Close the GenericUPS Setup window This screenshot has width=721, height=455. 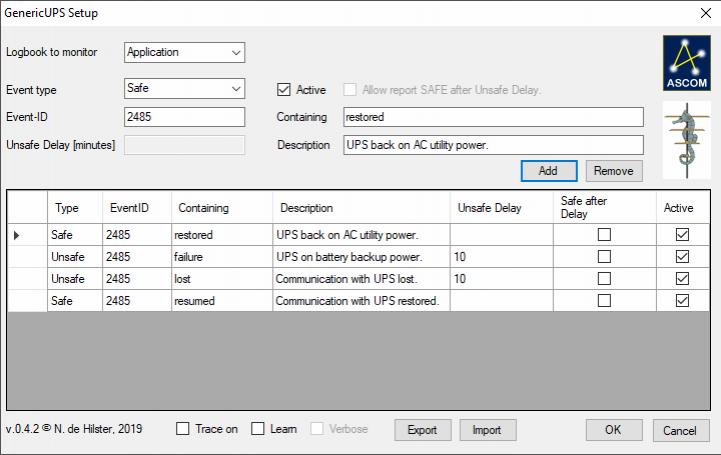click(x=704, y=13)
